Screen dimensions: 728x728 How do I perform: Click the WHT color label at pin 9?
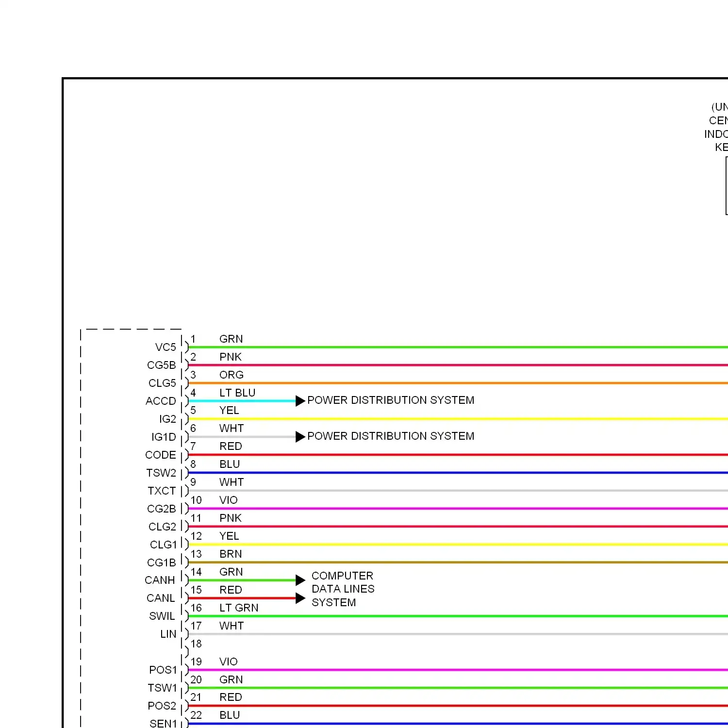coord(232,482)
